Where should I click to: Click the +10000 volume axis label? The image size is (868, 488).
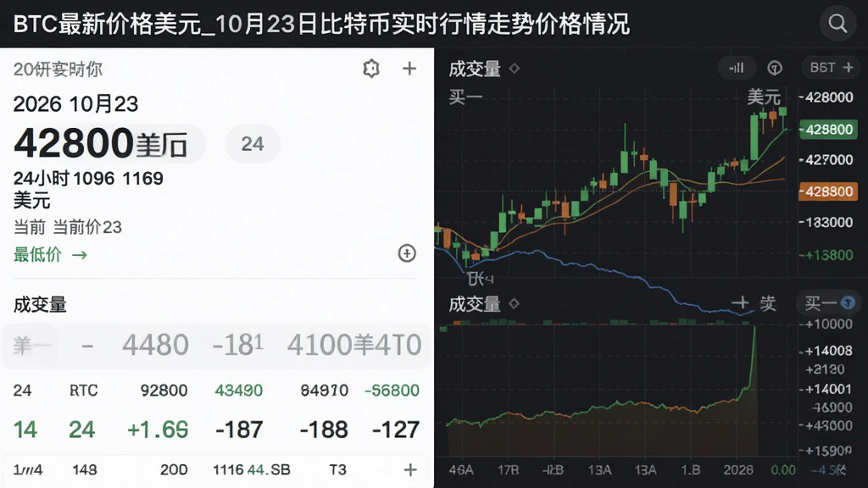829,324
